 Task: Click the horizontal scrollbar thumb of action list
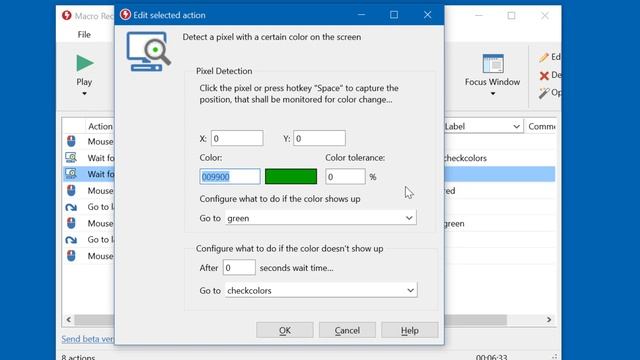point(291,320)
